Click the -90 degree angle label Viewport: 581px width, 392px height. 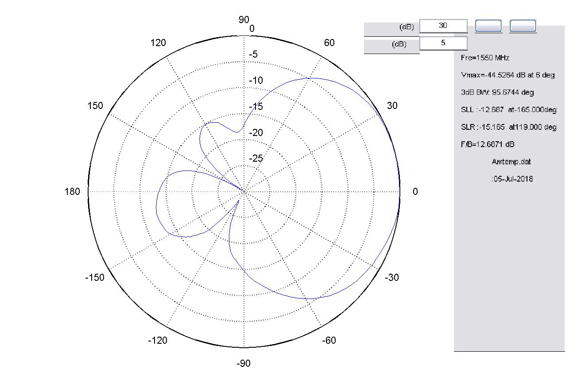coord(244,364)
